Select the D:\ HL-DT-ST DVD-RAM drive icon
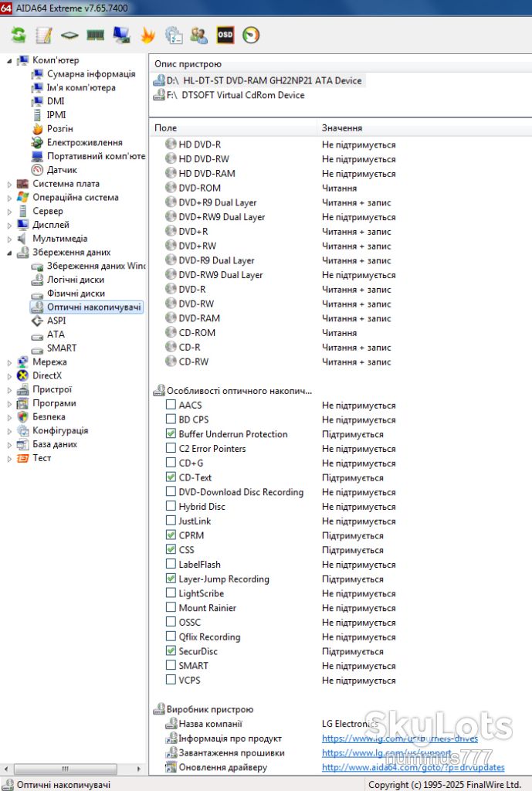532x791 pixels. point(159,80)
